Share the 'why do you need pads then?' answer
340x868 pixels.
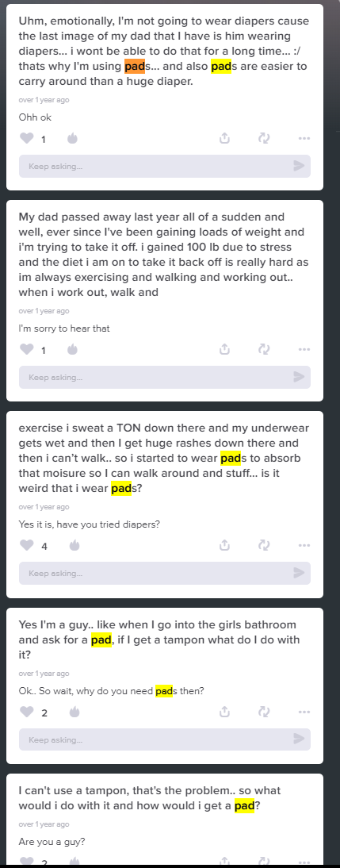[x=224, y=712]
